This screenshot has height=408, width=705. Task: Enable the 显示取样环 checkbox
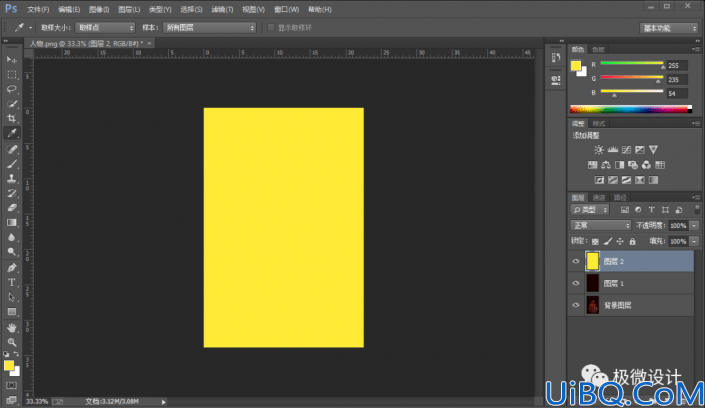271,27
